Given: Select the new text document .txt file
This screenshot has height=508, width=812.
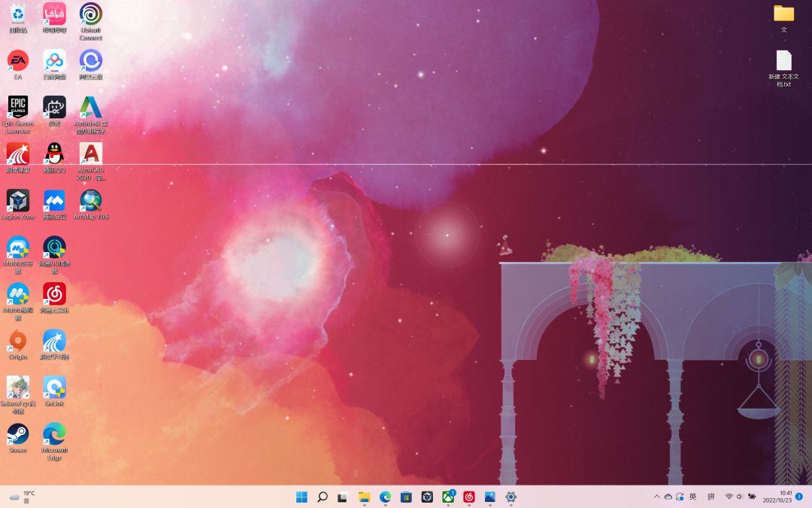Looking at the screenshot, I should (x=783, y=68).
